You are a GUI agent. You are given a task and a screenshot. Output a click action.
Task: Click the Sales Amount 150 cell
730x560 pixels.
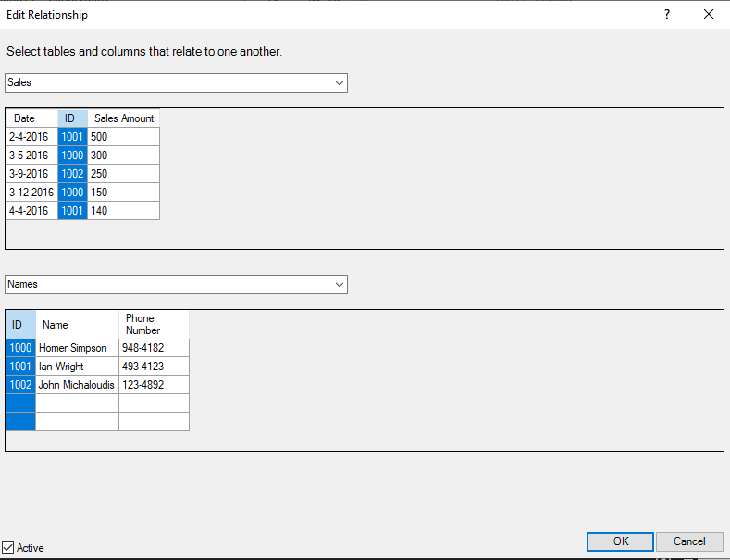click(124, 193)
